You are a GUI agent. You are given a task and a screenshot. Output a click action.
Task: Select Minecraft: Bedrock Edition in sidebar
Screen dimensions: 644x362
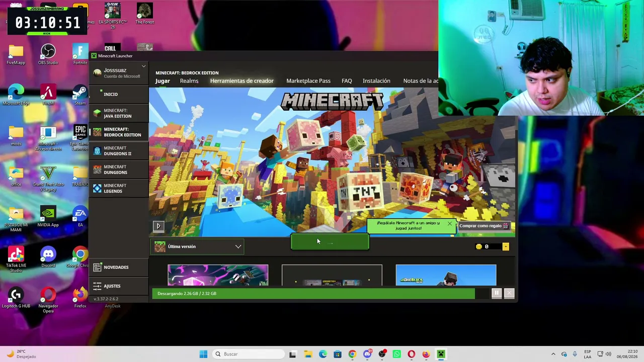[x=119, y=132]
